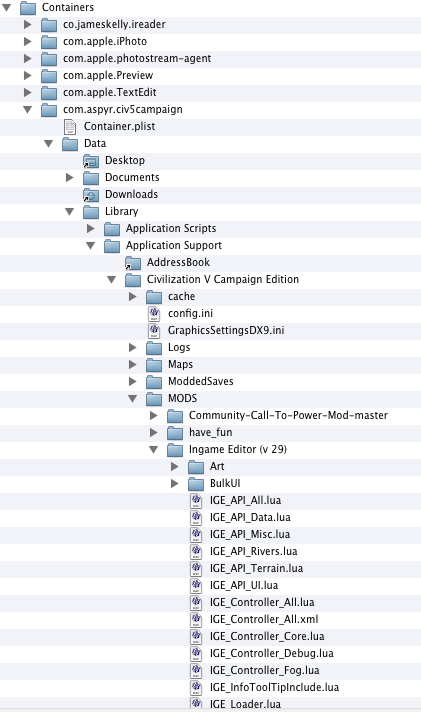Select the IGE_InfoToolTipInclude.lua file name
The height and width of the screenshot is (712, 421).
[x=274, y=687]
